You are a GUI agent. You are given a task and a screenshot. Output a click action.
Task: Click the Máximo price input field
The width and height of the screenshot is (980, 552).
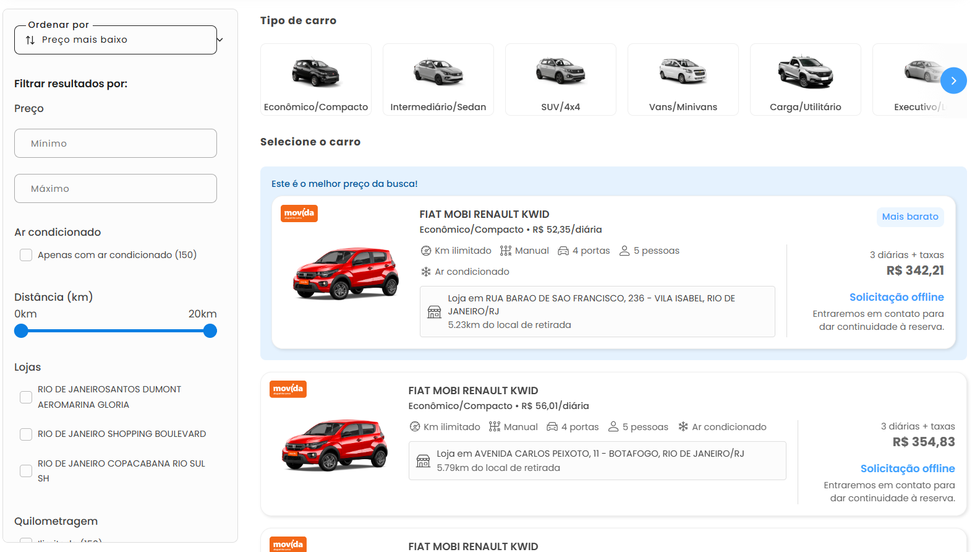coord(116,189)
